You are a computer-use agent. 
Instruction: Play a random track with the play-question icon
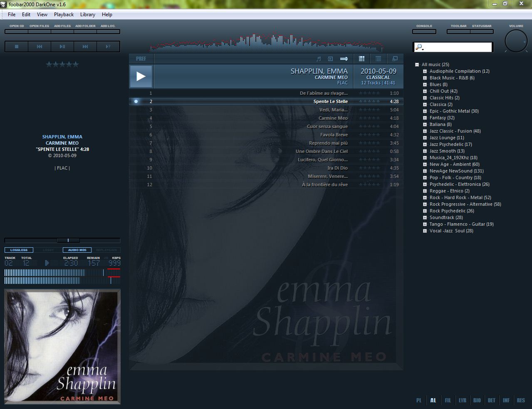[x=108, y=47]
